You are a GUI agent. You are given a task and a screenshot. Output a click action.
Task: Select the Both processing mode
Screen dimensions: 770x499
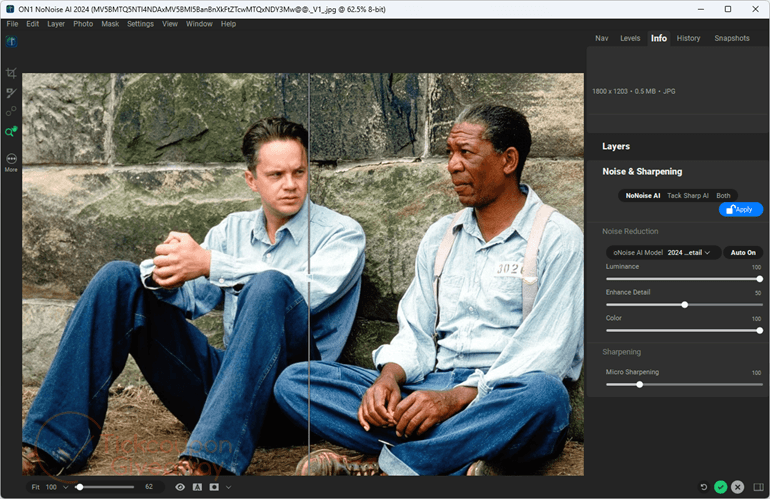pyautogui.click(x=723, y=195)
